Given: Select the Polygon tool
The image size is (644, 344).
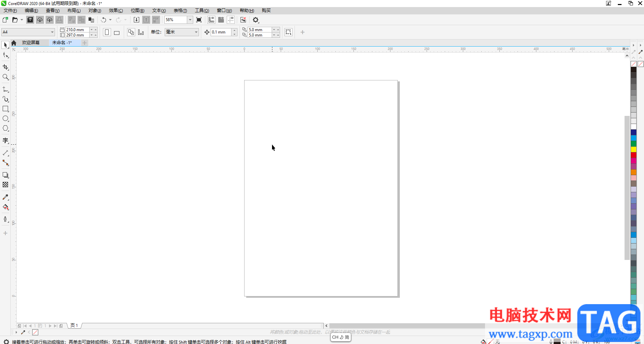Looking at the screenshot, I should pos(5,128).
